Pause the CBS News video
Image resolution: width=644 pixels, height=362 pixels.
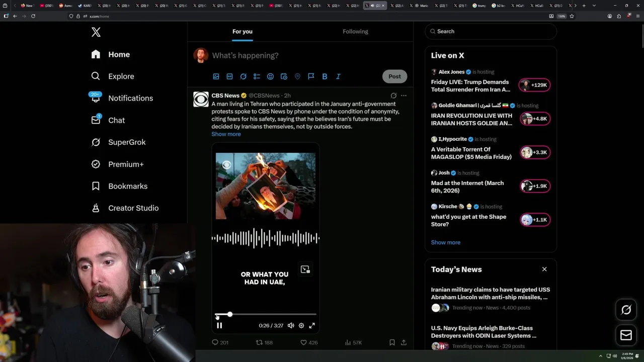(x=219, y=325)
